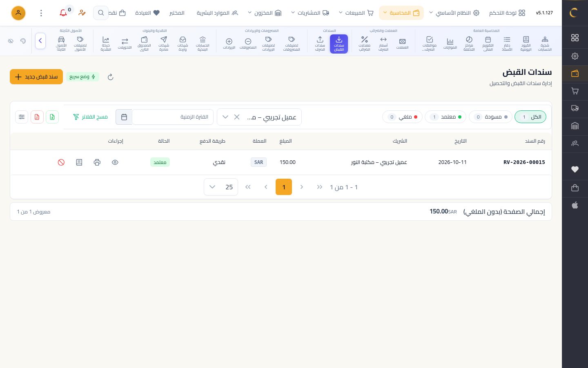This screenshot has height=368, width=588.
Task: Expand the Purchases (المشتريات) menu
Action: tap(310, 13)
